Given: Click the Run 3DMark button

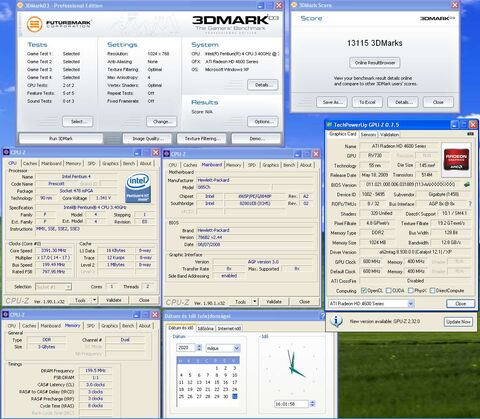Looking at the screenshot, I should point(61,138).
